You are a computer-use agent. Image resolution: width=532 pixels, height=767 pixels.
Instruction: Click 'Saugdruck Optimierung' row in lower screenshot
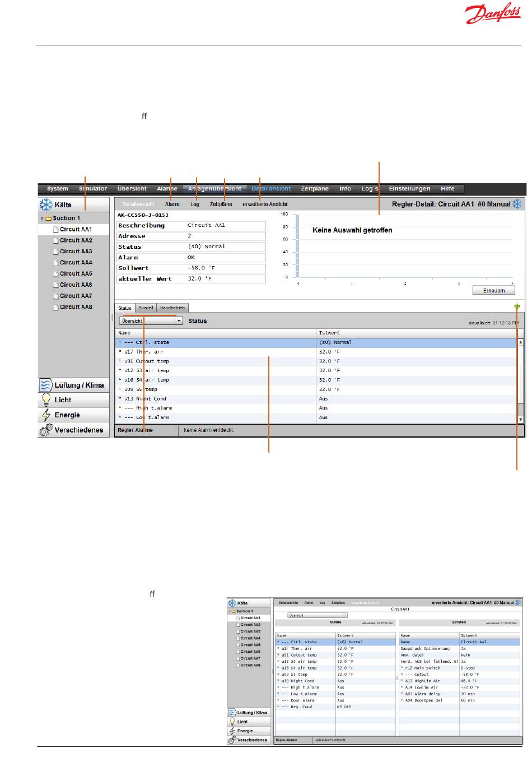(459, 648)
